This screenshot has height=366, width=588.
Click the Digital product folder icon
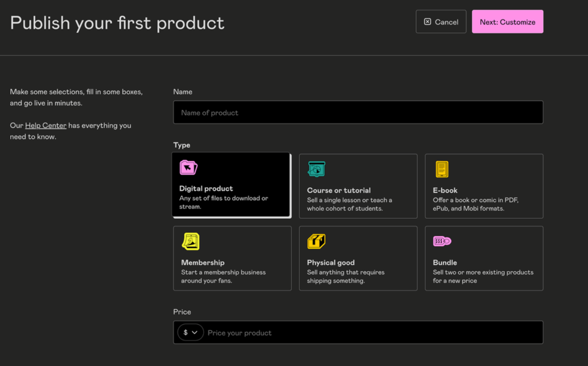[188, 168]
